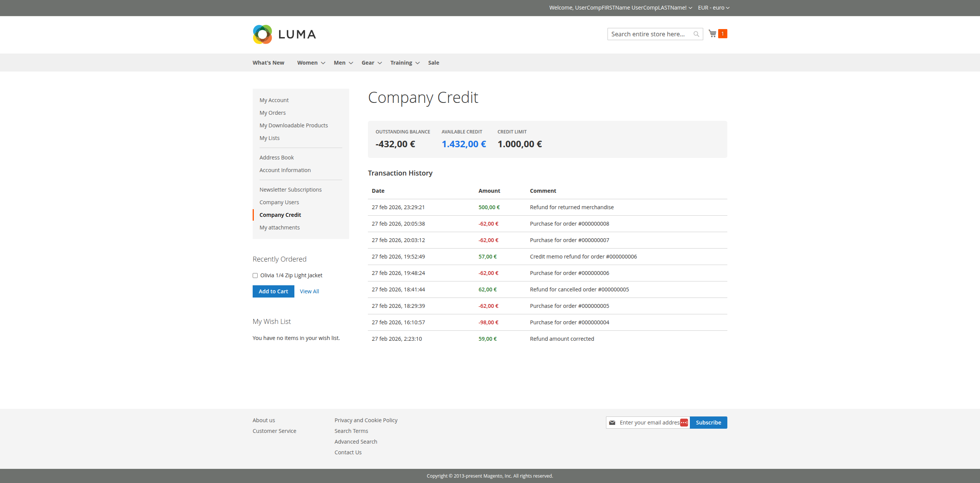Viewport: 980px width, 483px height.
Task: Click the store search input field
Action: (x=650, y=34)
